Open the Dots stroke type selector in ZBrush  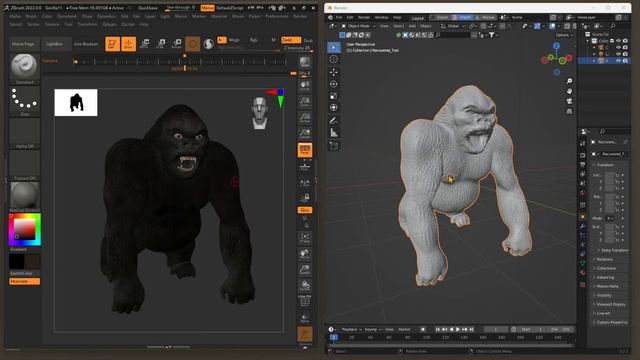point(24,100)
